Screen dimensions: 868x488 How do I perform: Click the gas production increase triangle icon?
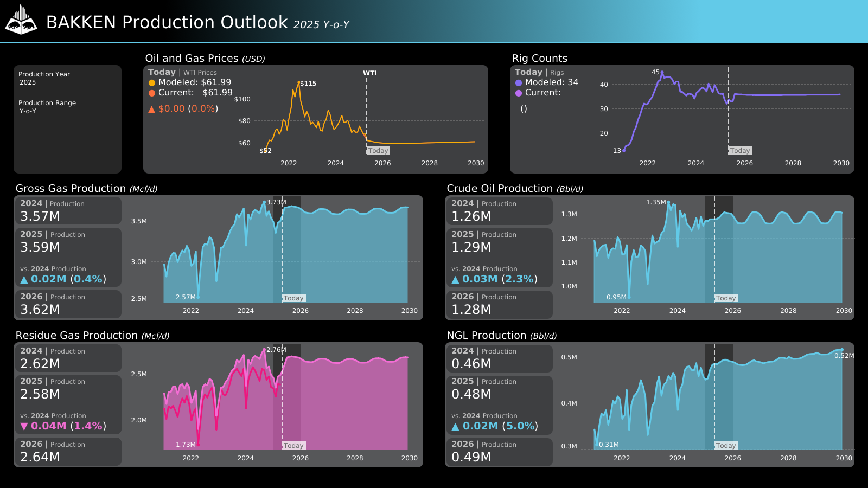coord(24,280)
